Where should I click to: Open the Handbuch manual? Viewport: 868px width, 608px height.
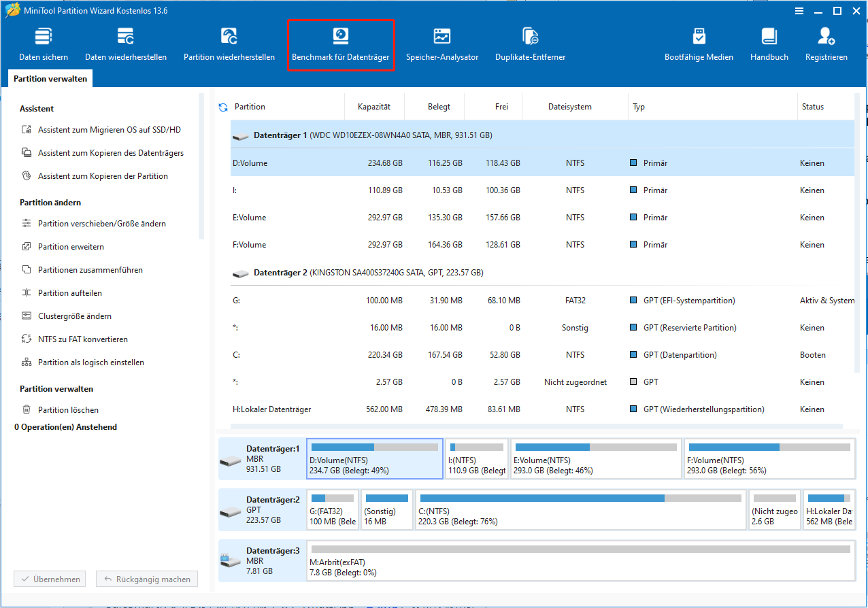pos(769,44)
